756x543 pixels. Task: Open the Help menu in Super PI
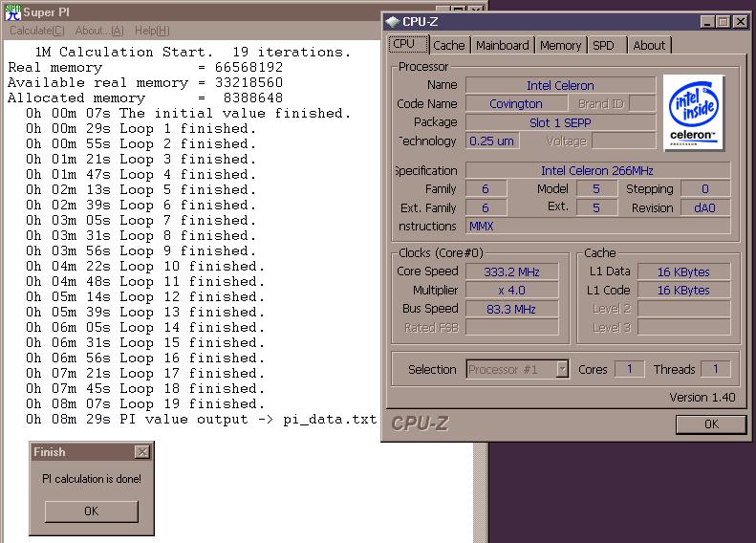click(152, 31)
